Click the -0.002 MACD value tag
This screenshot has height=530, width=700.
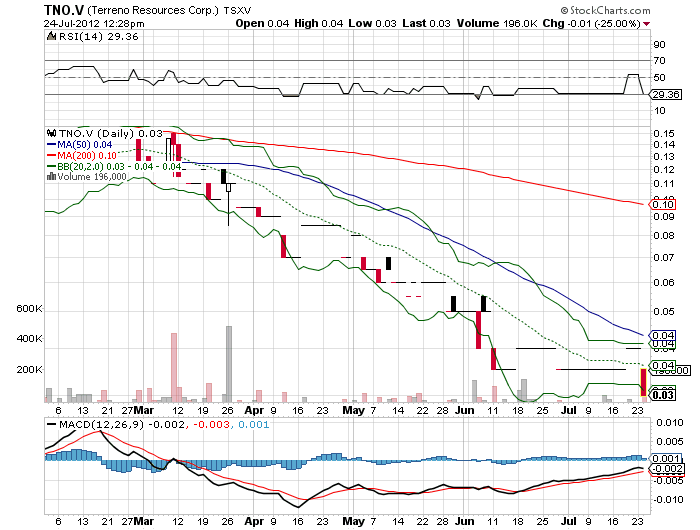667,468
